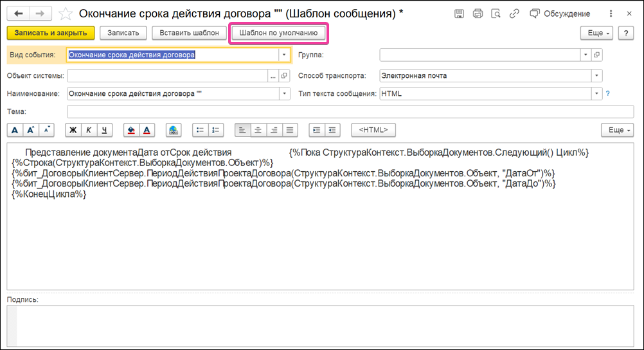Screen dimensions: 644x350
Task: Click the Объект системы input field
Action: click(x=168, y=76)
